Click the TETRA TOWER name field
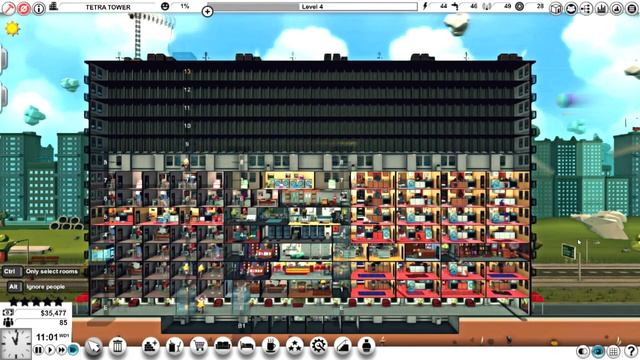Image resolution: width=640 pixels, height=360 pixels. click(x=108, y=7)
